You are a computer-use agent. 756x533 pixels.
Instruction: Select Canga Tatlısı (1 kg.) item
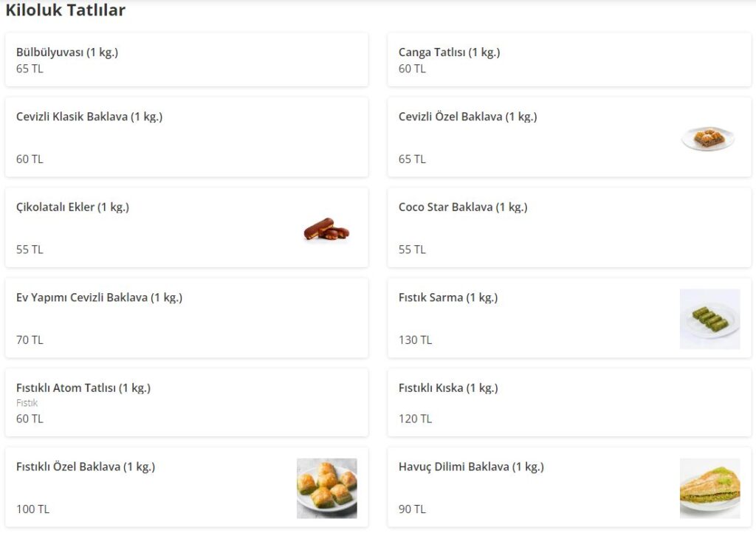point(449,52)
